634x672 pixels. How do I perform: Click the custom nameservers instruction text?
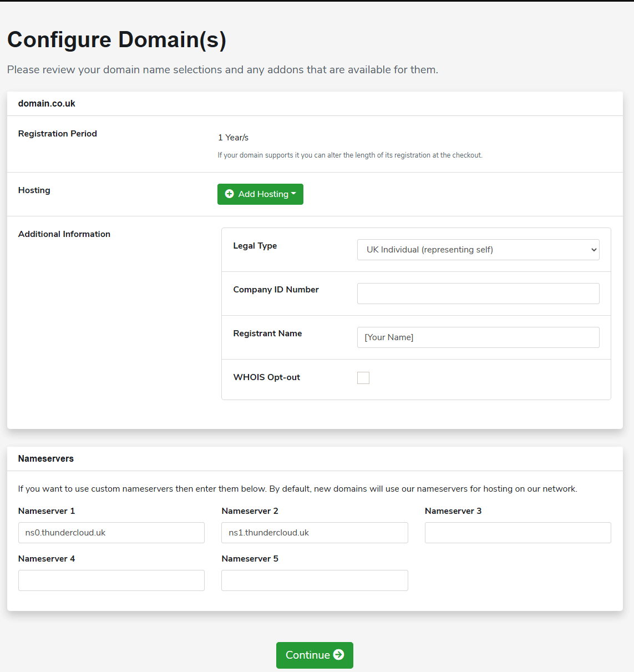point(298,489)
